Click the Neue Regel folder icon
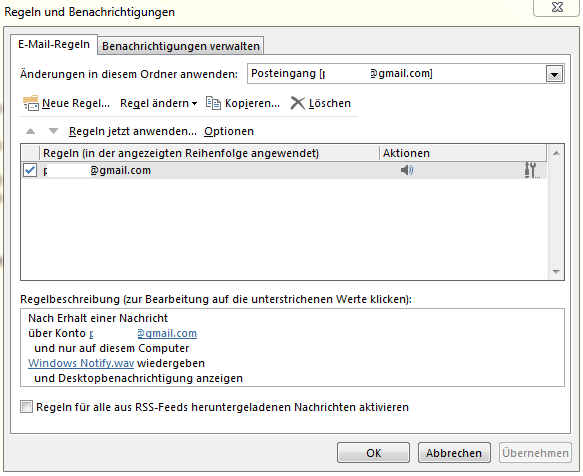 click(x=30, y=103)
